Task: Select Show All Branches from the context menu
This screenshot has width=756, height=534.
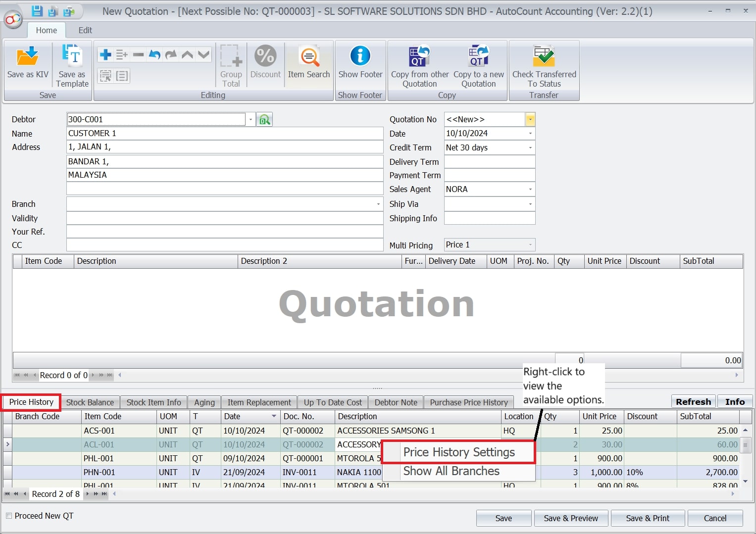Action: 451,471
